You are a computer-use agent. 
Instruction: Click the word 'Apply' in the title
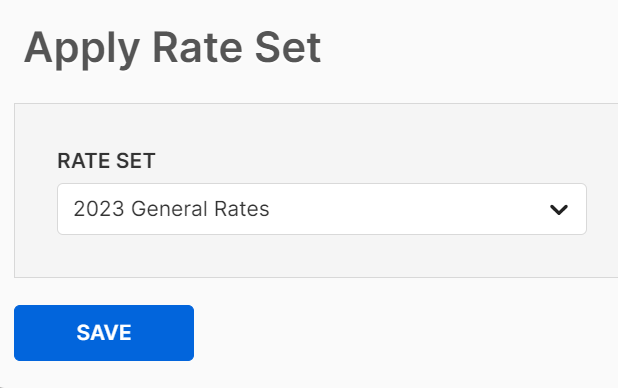tap(82, 49)
